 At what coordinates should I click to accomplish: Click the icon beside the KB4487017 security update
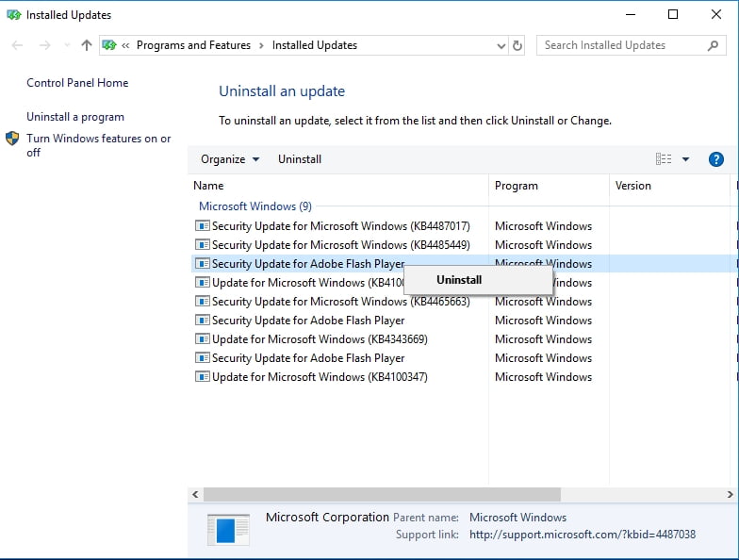click(202, 226)
